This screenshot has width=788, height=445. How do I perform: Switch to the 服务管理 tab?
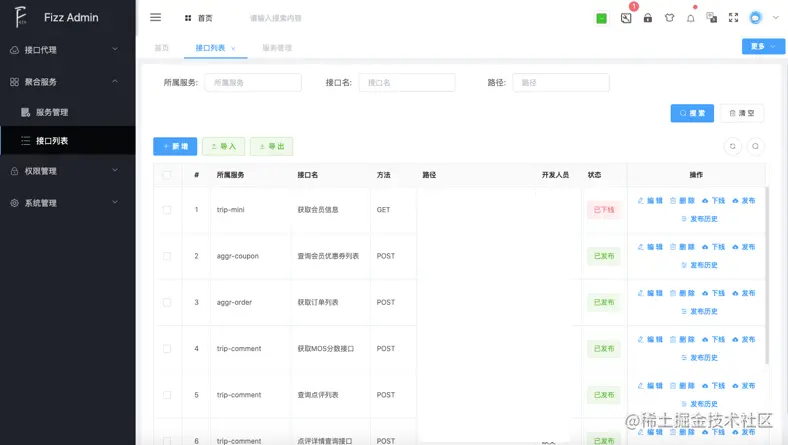277,48
